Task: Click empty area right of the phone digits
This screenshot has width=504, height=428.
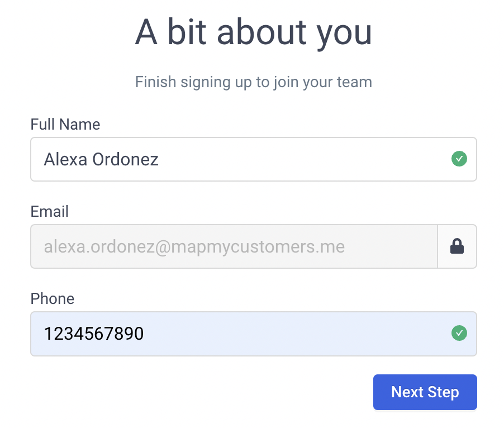Action: [296, 334]
